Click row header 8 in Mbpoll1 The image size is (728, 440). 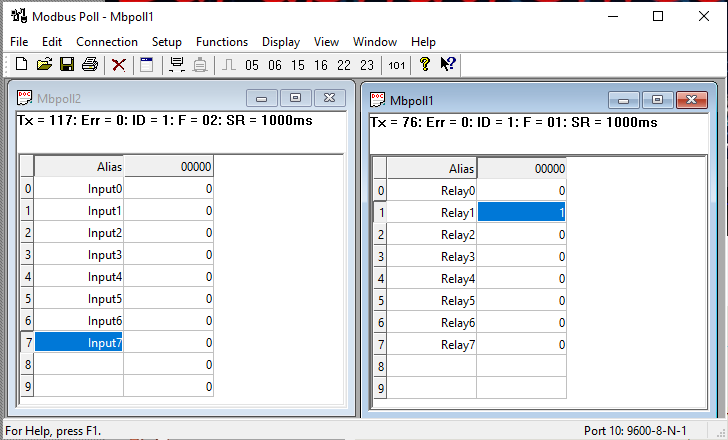coord(380,366)
